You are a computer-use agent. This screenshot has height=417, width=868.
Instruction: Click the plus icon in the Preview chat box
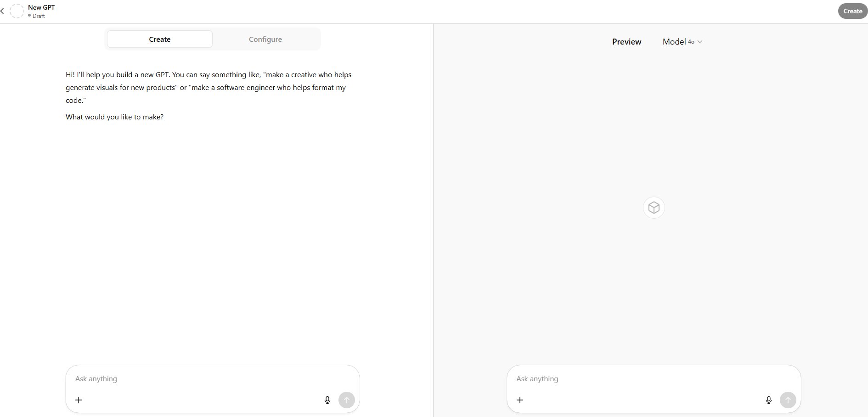(520, 400)
